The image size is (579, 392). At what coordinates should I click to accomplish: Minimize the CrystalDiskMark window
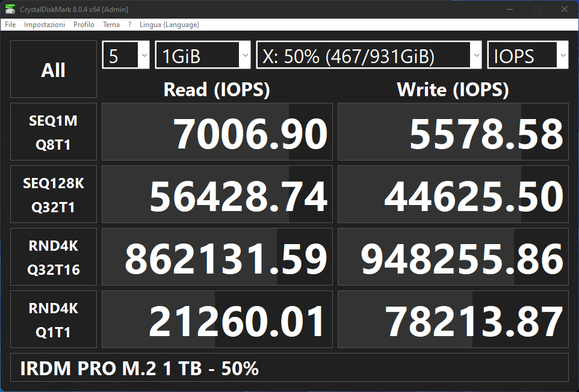coord(510,9)
